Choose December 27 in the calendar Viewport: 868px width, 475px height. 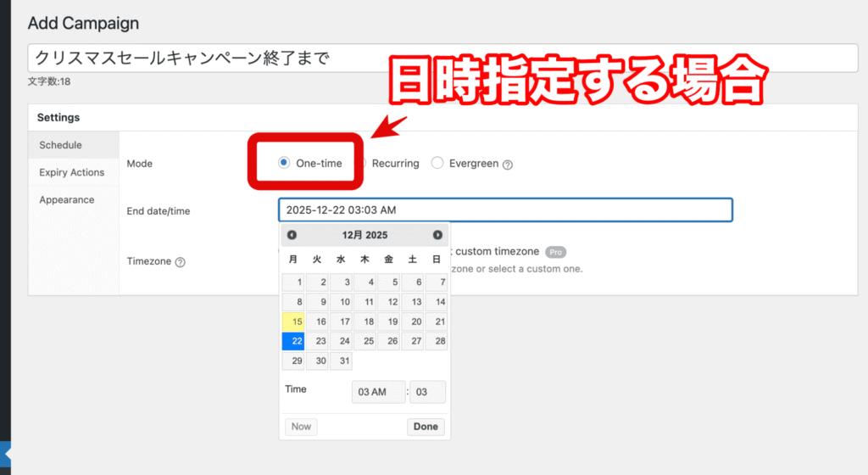pos(413,341)
